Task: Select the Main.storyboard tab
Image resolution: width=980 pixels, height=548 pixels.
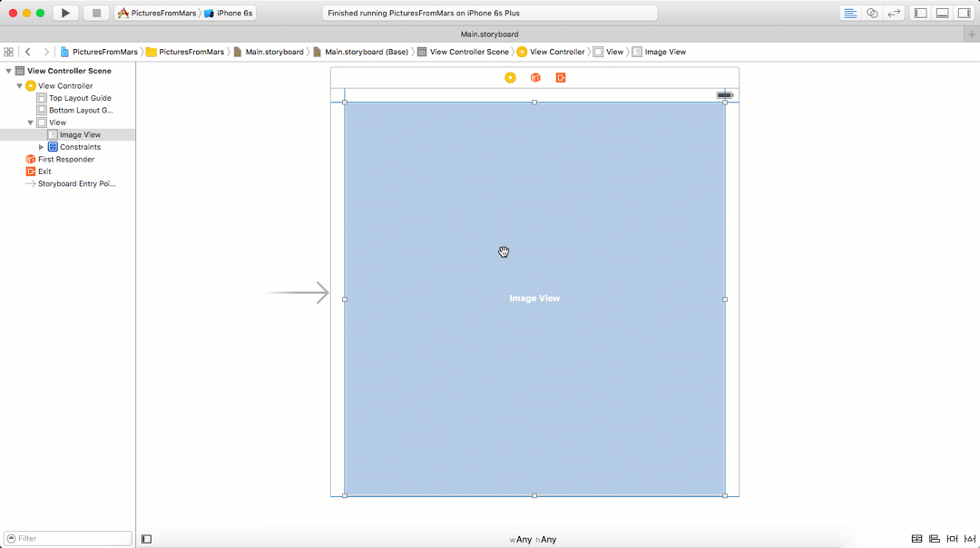Action: 489,34
